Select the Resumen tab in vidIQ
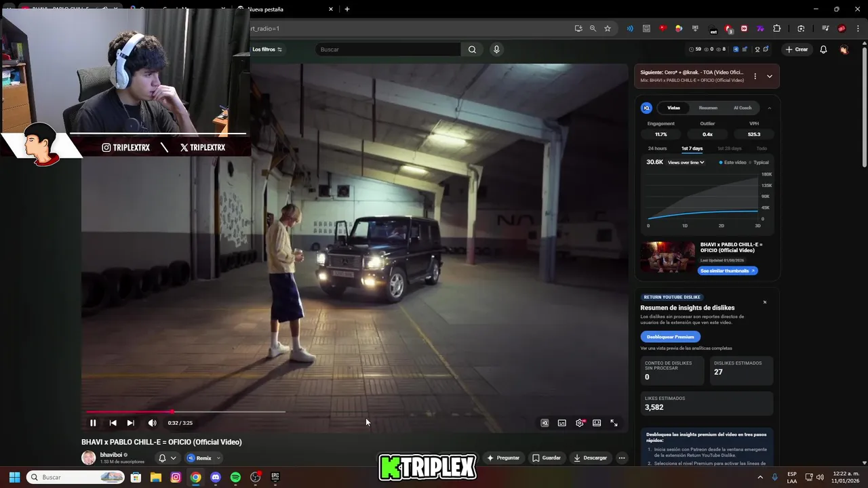The height and width of the screenshot is (488, 868). [708, 108]
